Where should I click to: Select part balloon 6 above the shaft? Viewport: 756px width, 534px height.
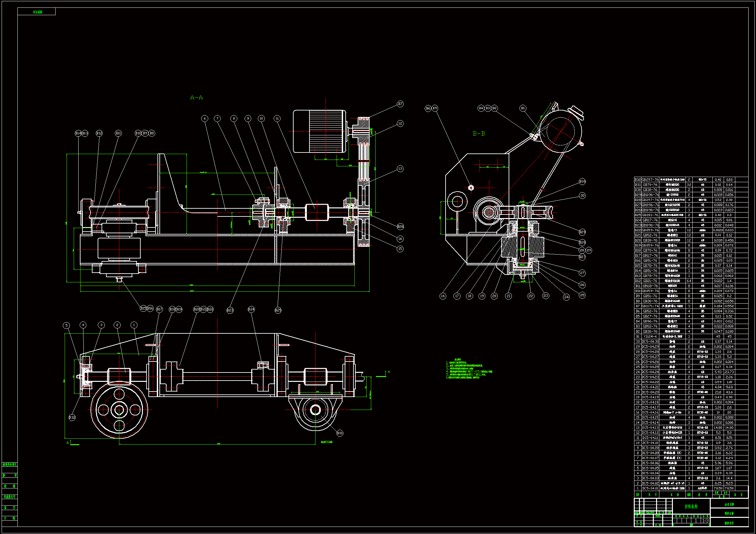[x=205, y=119]
